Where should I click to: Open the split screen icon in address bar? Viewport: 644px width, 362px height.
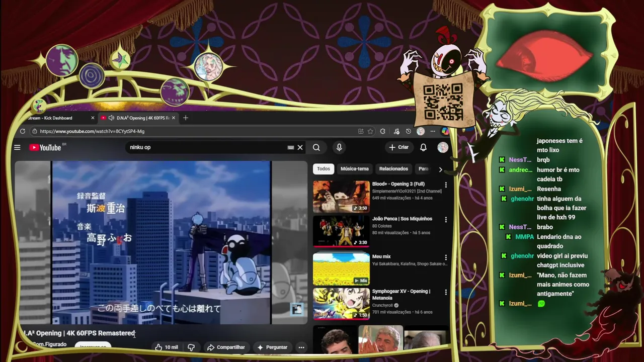point(361,131)
